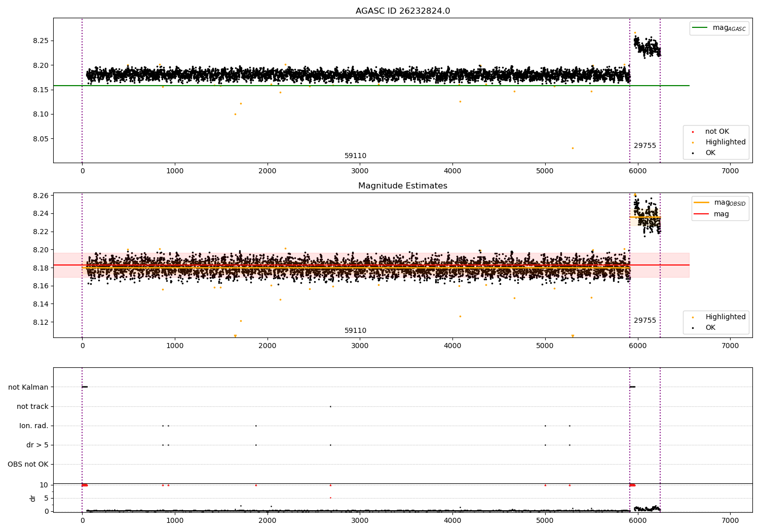Click 'not OK' legend entry in top plot
Screen dimensions: 760x532
point(709,132)
